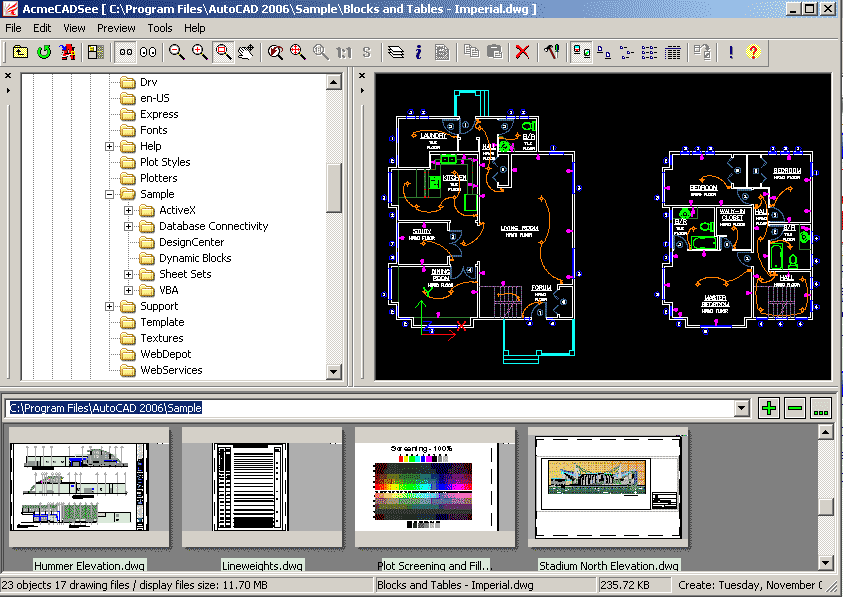Screen dimensions: 843x597
Task: Open the View menu
Action: [74, 28]
